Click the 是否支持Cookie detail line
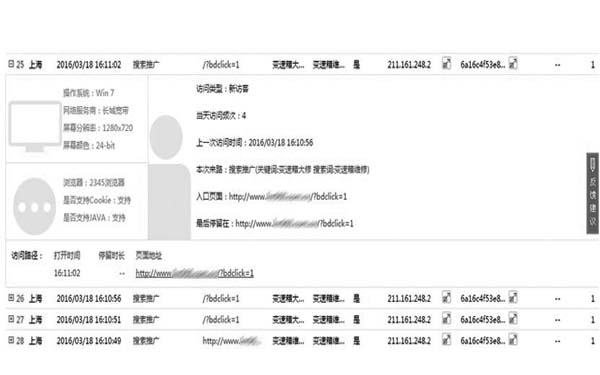600x375 pixels. (x=97, y=200)
